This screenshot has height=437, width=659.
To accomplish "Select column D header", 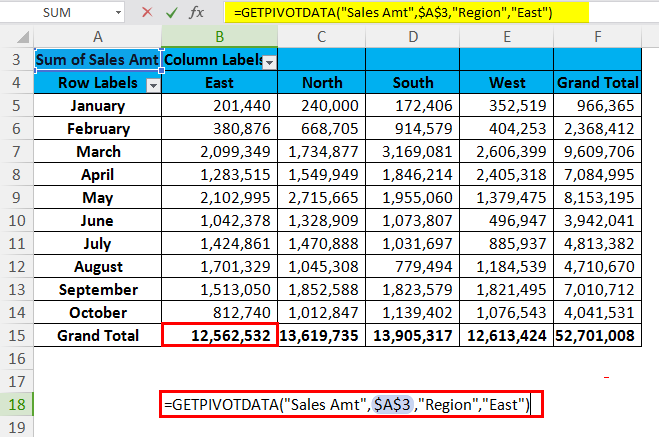I will pos(413,37).
